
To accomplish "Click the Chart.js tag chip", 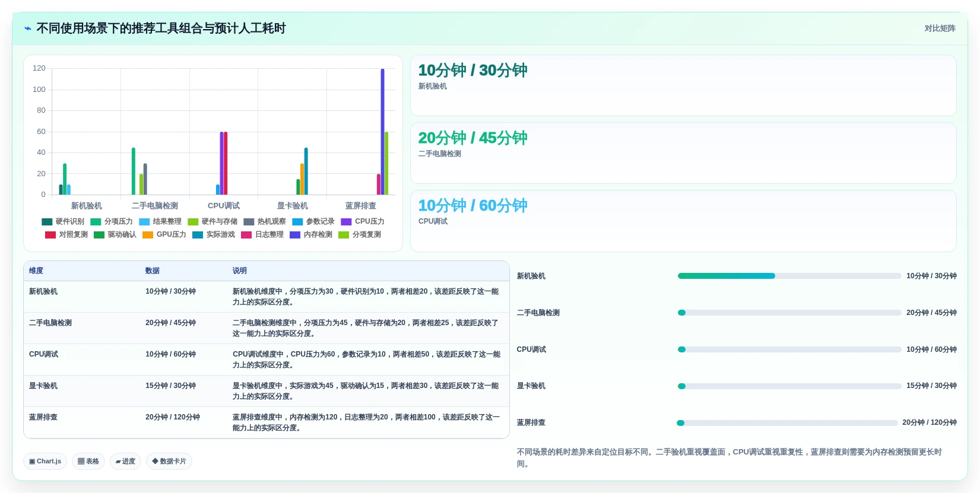I will pyautogui.click(x=45, y=461).
